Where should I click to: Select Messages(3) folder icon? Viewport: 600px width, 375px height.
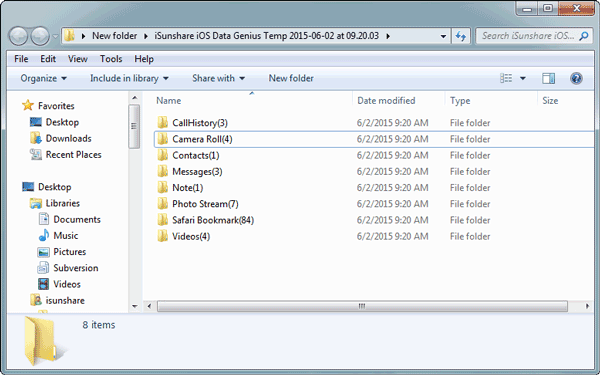[x=163, y=171]
